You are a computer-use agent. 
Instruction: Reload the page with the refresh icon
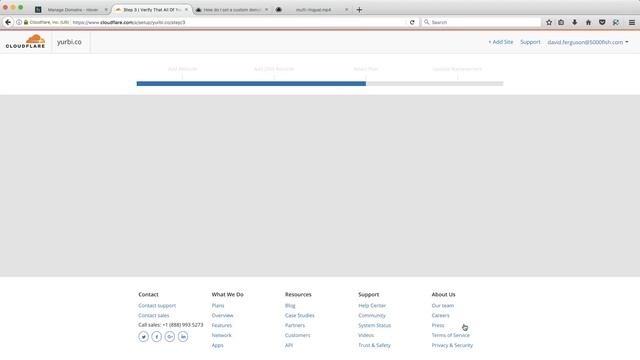pyautogui.click(x=412, y=22)
